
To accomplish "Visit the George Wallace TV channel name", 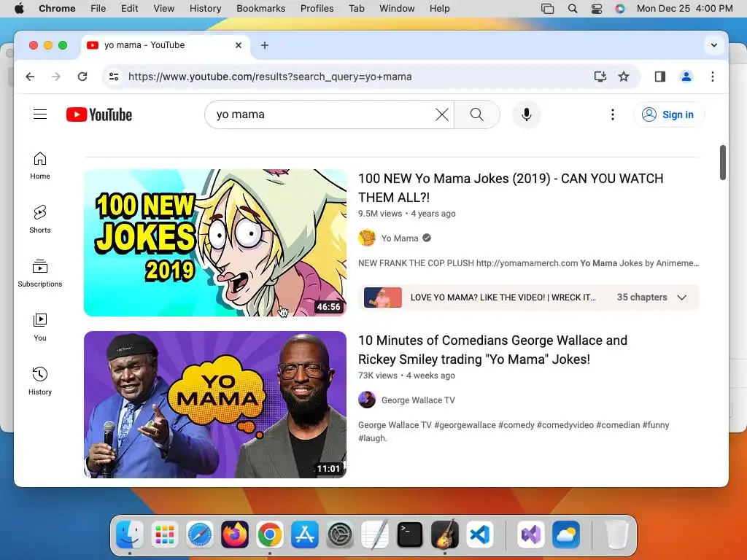I will 418,400.
